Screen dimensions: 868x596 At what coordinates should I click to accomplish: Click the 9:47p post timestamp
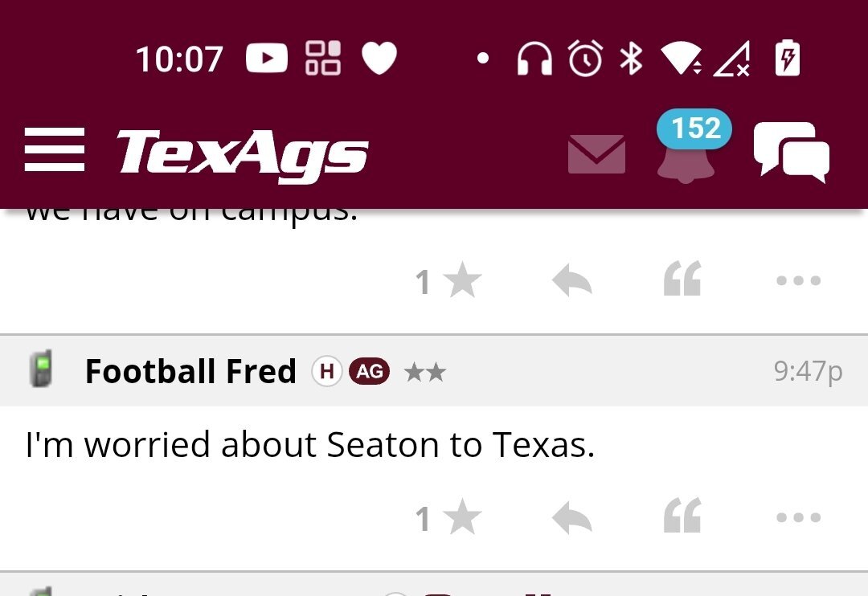pos(808,371)
